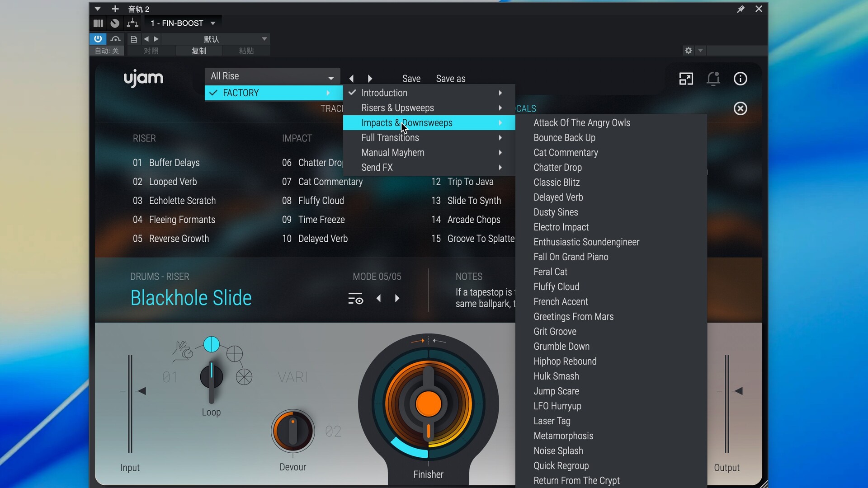Select mode 14 Arcade Chops

[x=470, y=220]
